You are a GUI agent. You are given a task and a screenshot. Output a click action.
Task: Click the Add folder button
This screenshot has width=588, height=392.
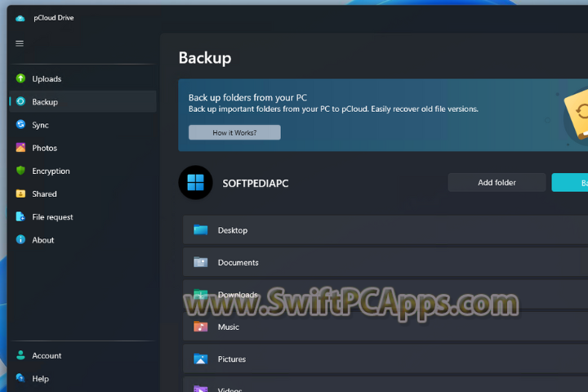497,183
